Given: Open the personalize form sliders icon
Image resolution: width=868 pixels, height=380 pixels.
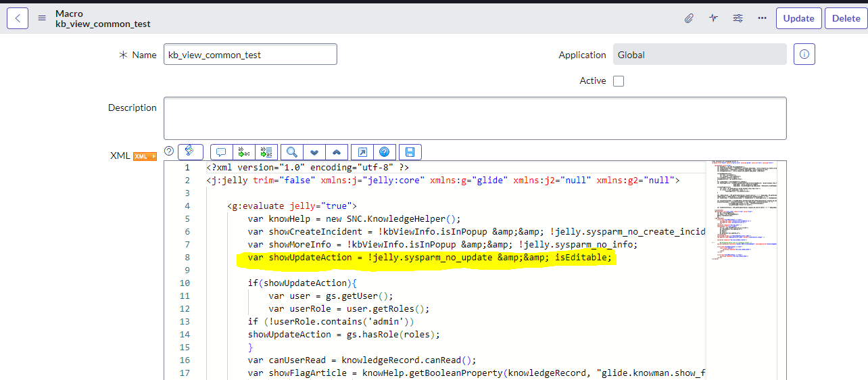Looking at the screenshot, I should pyautogui.click(x=738, y=18).
